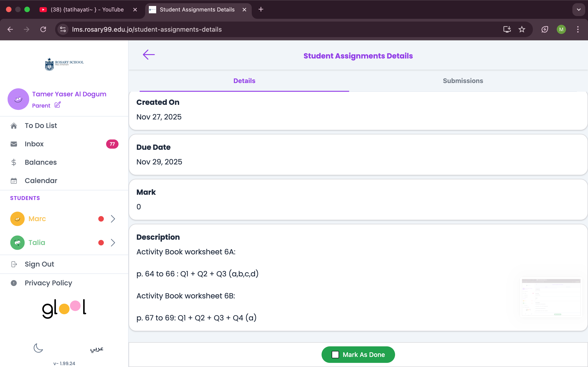Open the Calendar icon in sidebar

click(x=14, y=181)
